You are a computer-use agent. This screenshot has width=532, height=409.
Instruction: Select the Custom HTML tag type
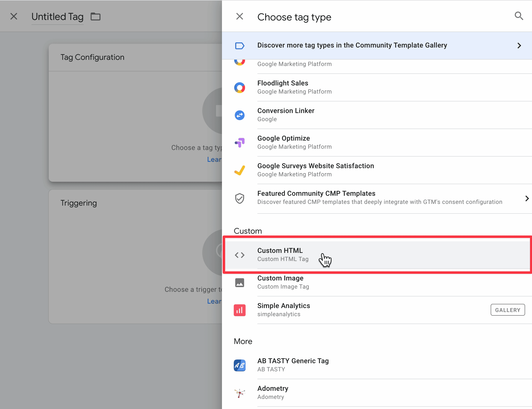(377, 255)
